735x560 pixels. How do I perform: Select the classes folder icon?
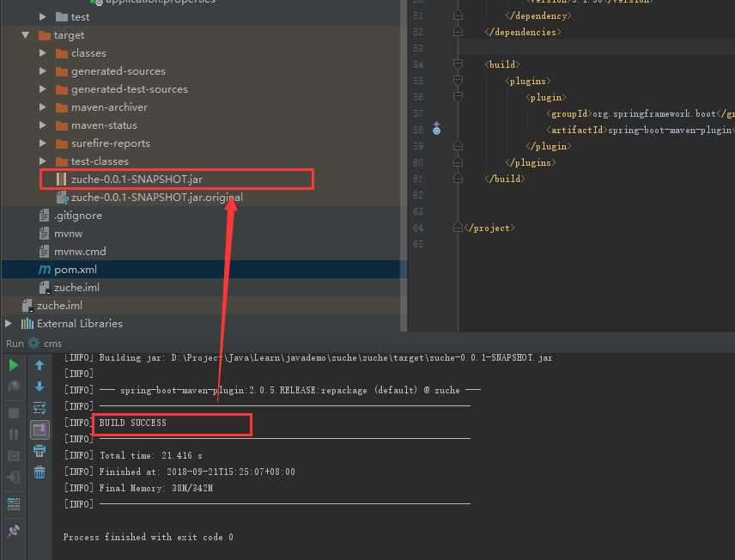tap(62, 53)
